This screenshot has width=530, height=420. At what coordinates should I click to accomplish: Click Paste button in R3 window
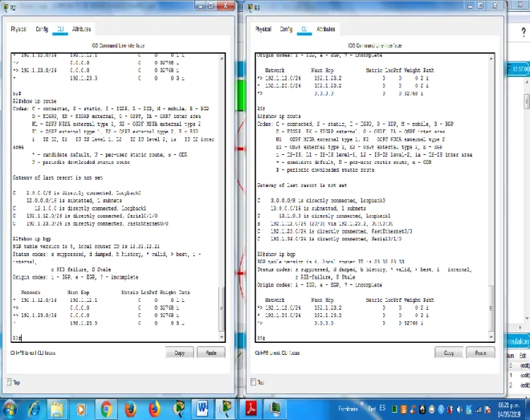pos(480,353)
